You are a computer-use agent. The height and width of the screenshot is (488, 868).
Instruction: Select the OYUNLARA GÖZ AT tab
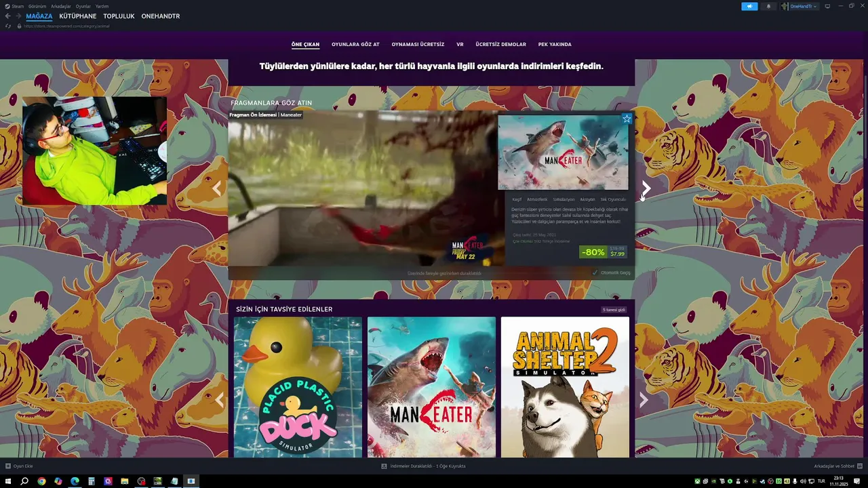(355, 44)
